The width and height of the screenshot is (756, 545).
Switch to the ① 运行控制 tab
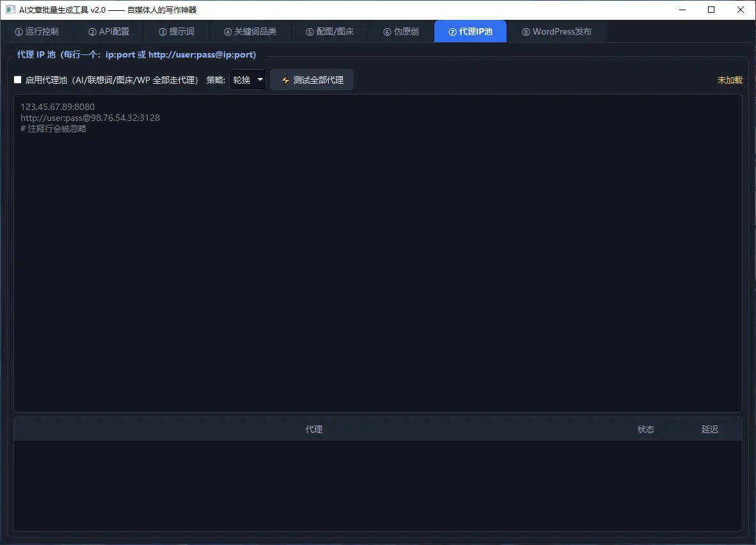tap(36, 31)
